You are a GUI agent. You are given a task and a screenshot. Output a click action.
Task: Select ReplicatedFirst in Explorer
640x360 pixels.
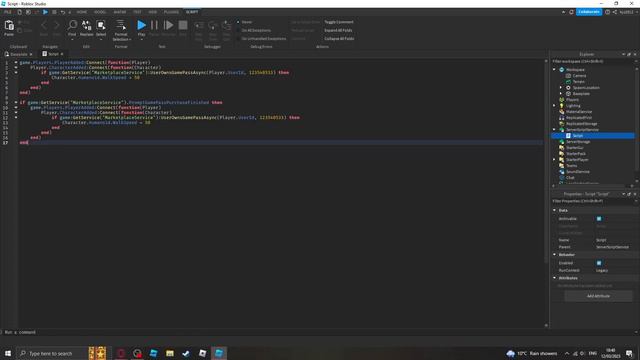pyautogui.click(x=578, y=118)
